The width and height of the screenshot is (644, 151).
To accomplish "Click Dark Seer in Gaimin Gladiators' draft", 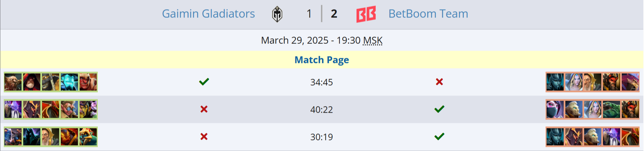I will 13,110.
